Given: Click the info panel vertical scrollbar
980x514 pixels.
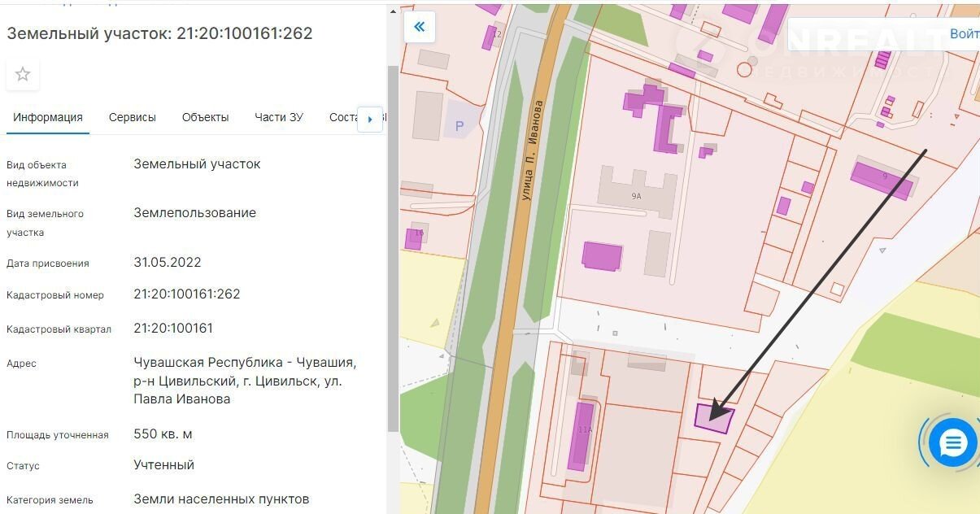Looking at the screenshot, I should pyautogui.click(x=393, y=244).
